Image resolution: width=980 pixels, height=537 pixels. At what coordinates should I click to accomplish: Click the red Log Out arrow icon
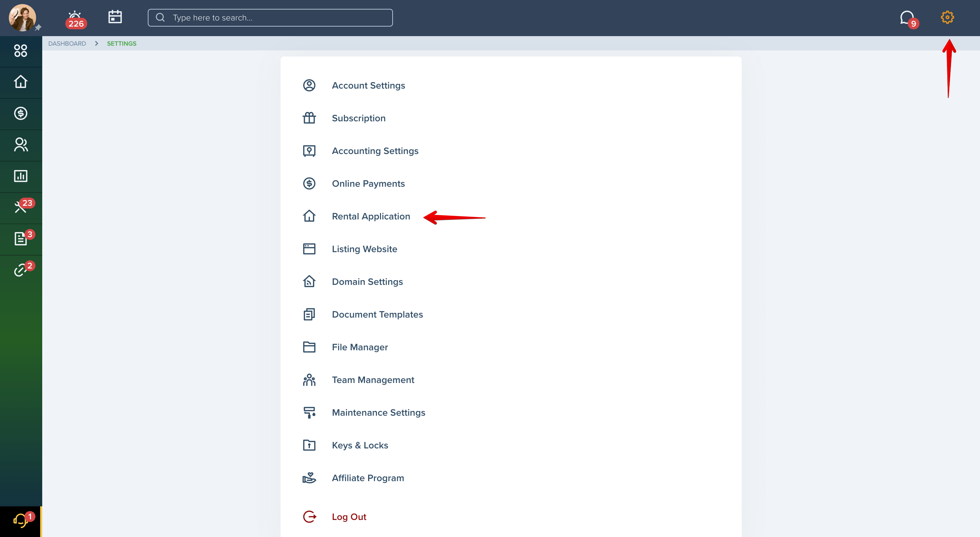pyautogui.click(x=309, y=517)
